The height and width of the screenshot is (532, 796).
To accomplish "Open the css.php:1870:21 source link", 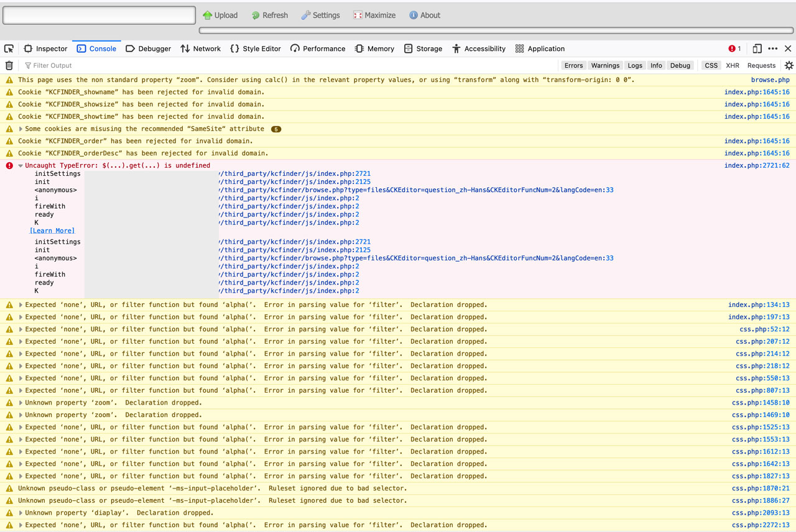I will coord(761,488).
